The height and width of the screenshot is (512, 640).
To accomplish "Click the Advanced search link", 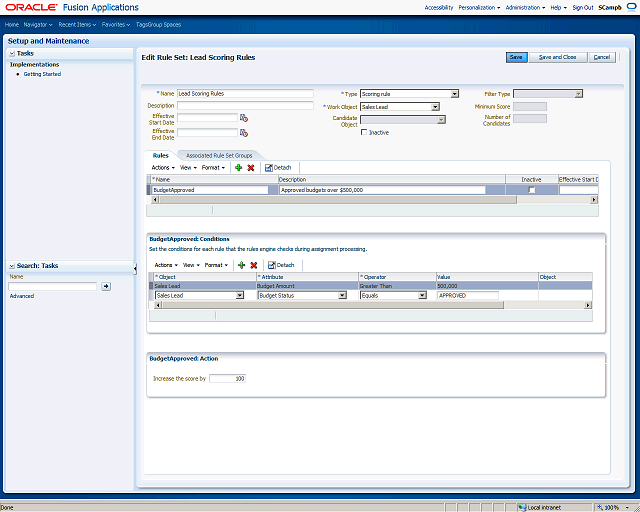I will [x=22, y=296].
